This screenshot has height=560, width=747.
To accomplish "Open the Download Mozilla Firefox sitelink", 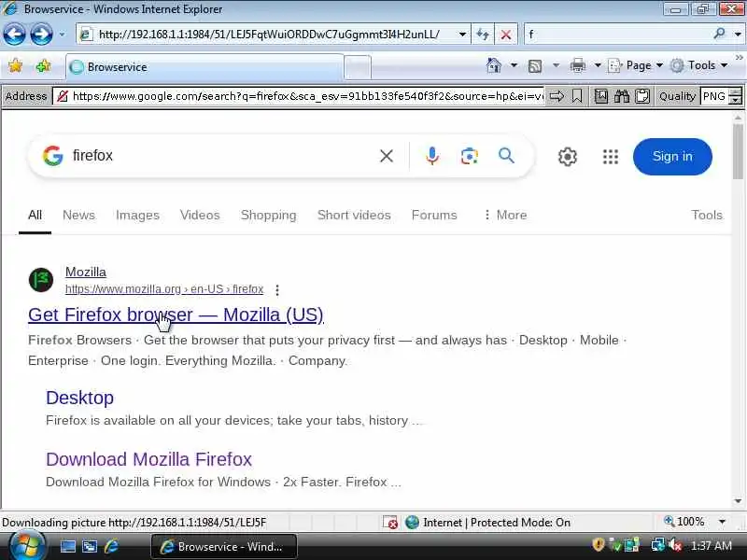I will click(148, 459).
